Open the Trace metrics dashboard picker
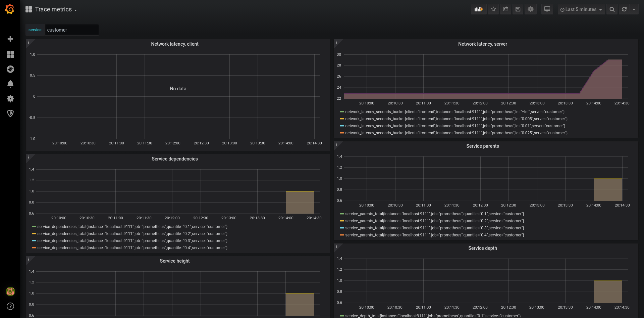 point(56,9)
